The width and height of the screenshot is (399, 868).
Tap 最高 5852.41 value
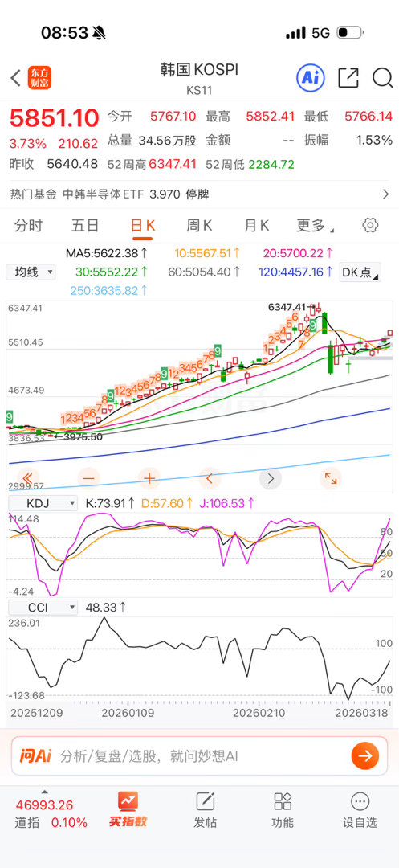[x=271, y=117]
